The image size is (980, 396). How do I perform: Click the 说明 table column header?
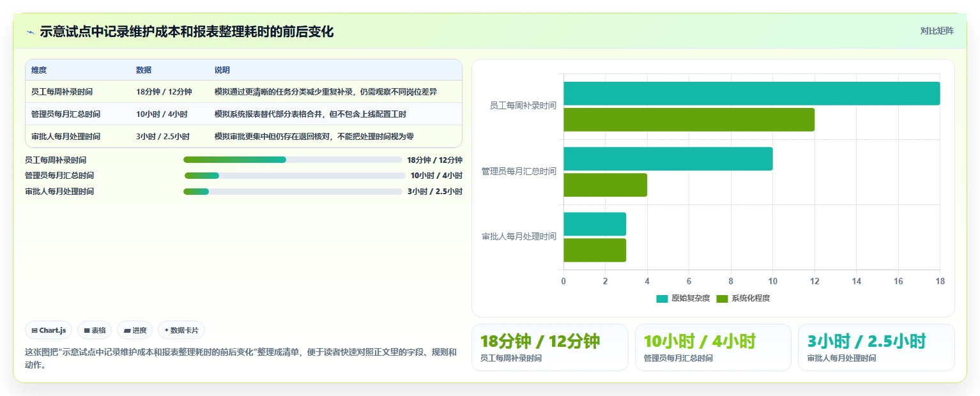222,70
